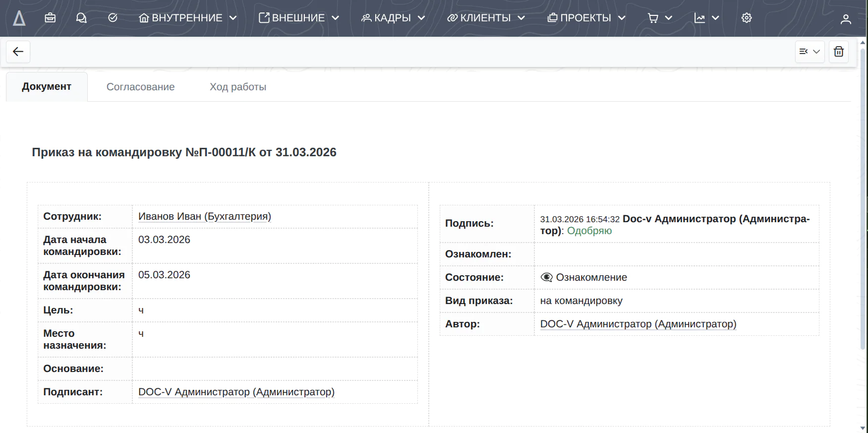Open the Автор administrator link
The width and height of the screenshot is (868, 433).
638,324
